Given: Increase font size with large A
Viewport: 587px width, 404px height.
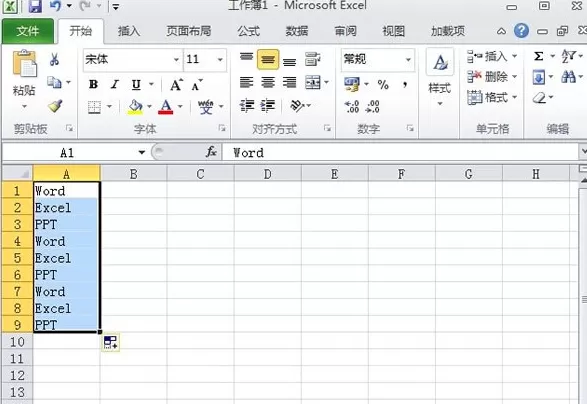Looking at the screenshot, I should pos(176,85).
